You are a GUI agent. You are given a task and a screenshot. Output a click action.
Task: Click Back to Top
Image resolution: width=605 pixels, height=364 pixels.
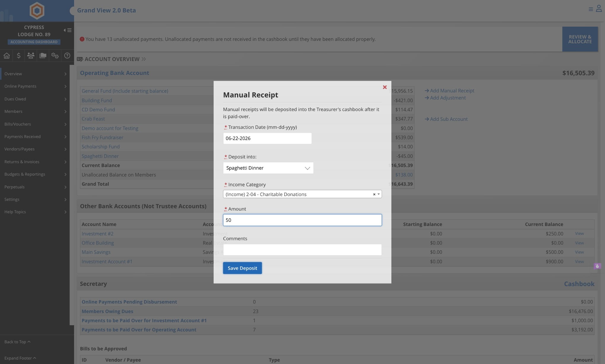pos(17,342)
